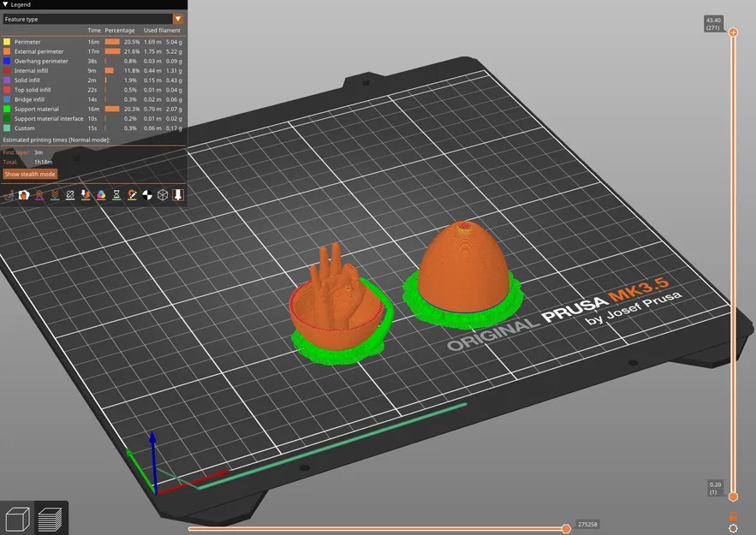Click Custom feature color swatch
756x535 pixels.
[7, 128]
